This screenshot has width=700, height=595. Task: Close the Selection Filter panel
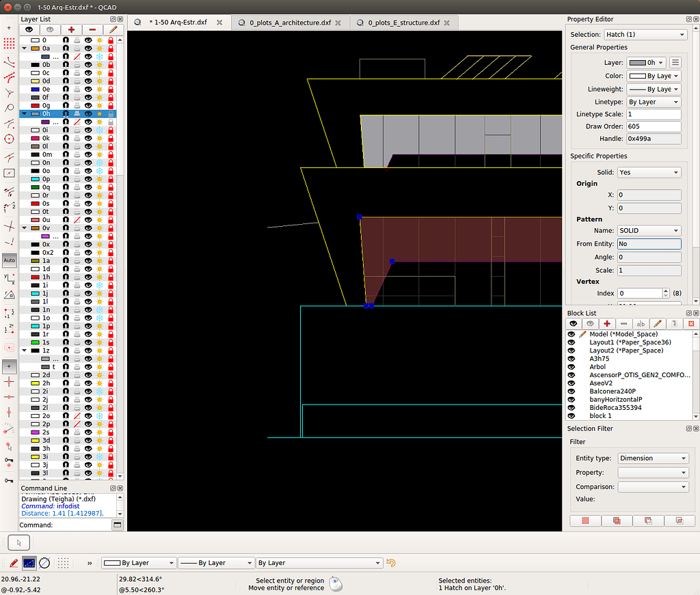[x=695, y=428]
